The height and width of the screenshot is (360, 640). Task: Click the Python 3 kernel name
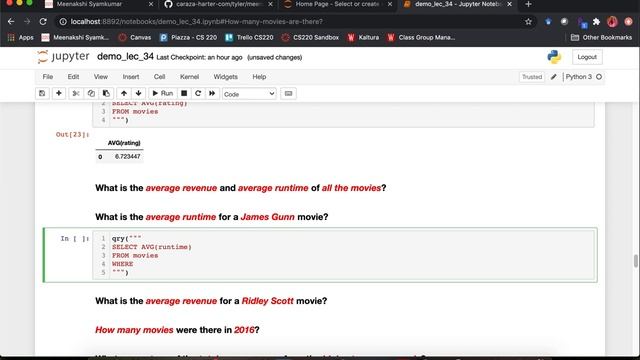pyautogui.click(x=578, y=77)
